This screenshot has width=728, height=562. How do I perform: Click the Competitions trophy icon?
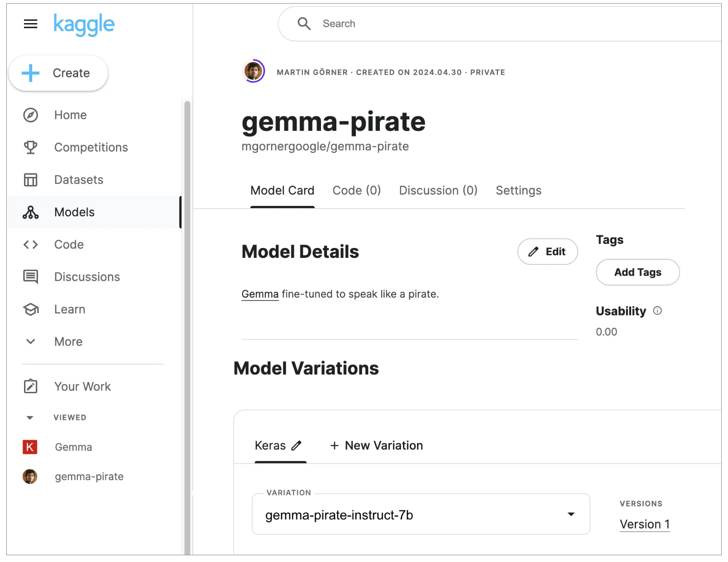(30, 148)
